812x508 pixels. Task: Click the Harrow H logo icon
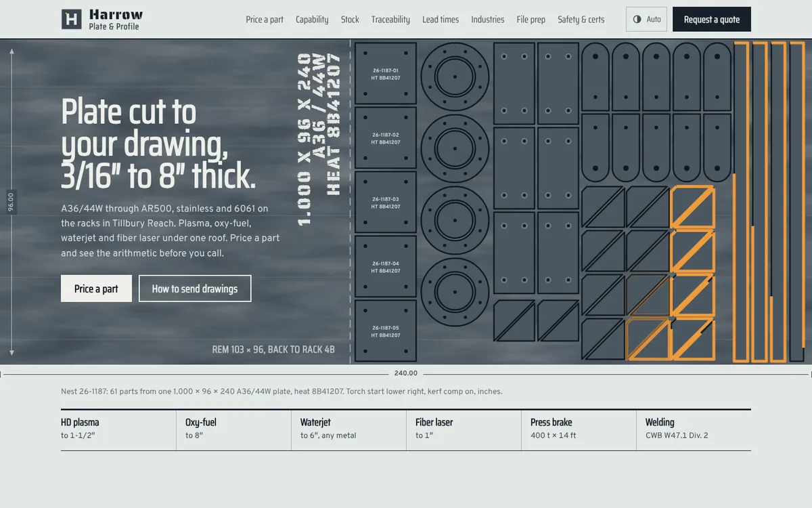pos(72,19)
